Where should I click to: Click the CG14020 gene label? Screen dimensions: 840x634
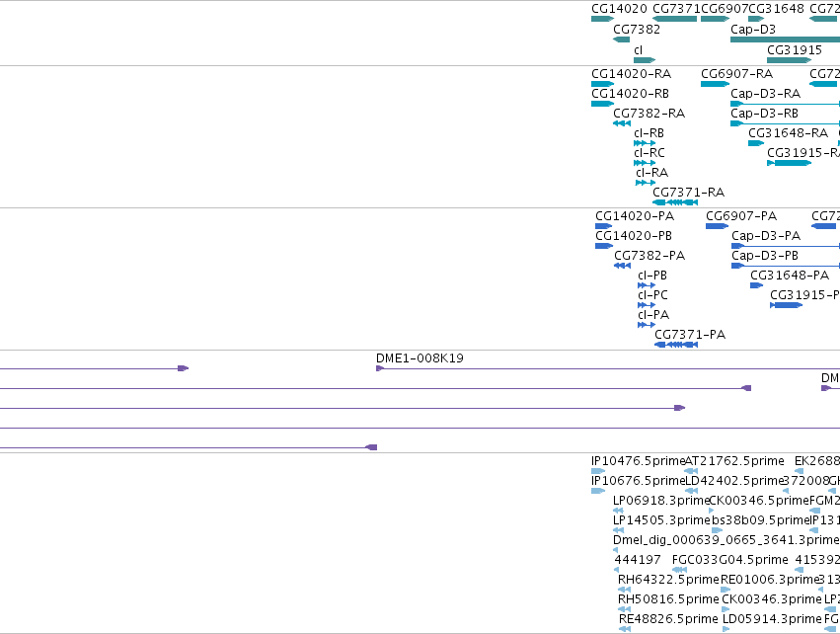coord(619,9)
